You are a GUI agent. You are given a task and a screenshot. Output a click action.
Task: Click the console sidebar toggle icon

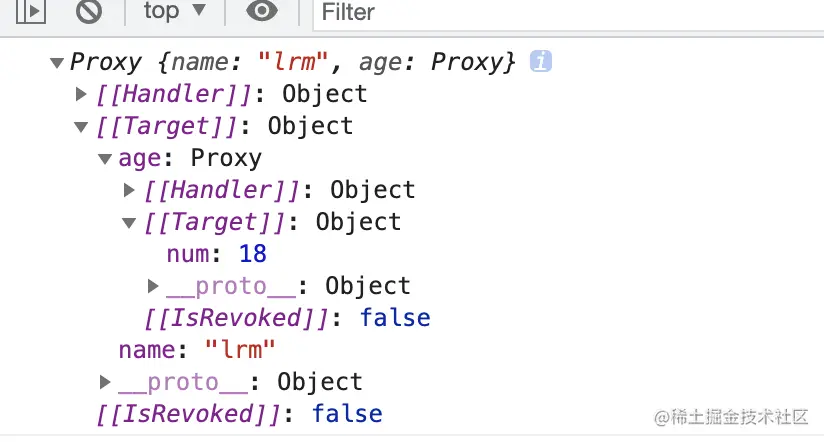(32, 12)
